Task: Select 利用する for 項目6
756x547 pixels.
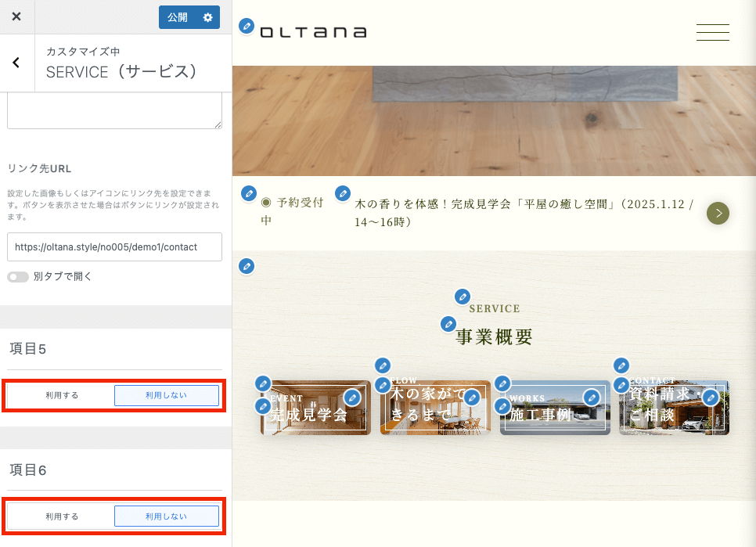Action: [62, 516]
